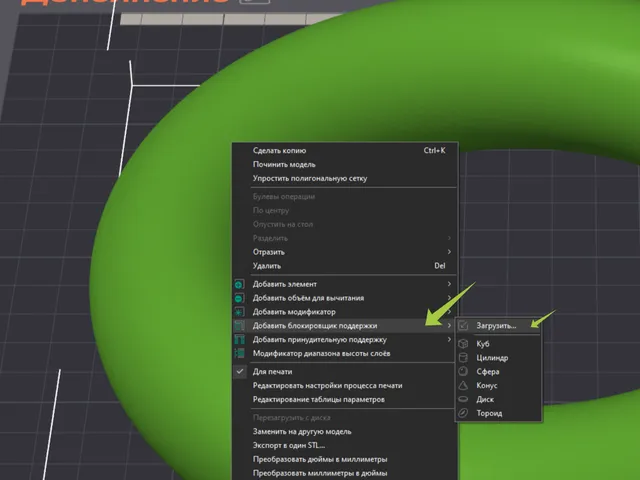Expand Добавить принудительную поддержку submenu arrow
The image size is (640, 480).
[x=449, y=340]
